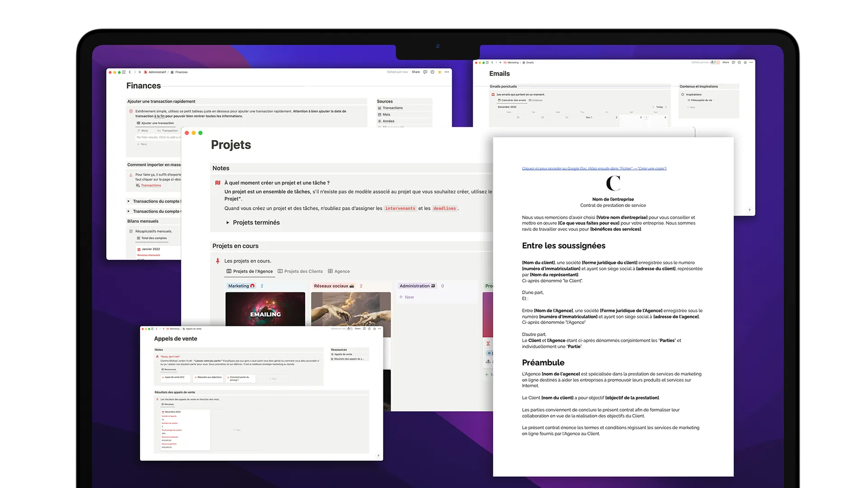Open the Google Doc link atop contract
This screenshot has width=868, height=488.
click(594, 169)
